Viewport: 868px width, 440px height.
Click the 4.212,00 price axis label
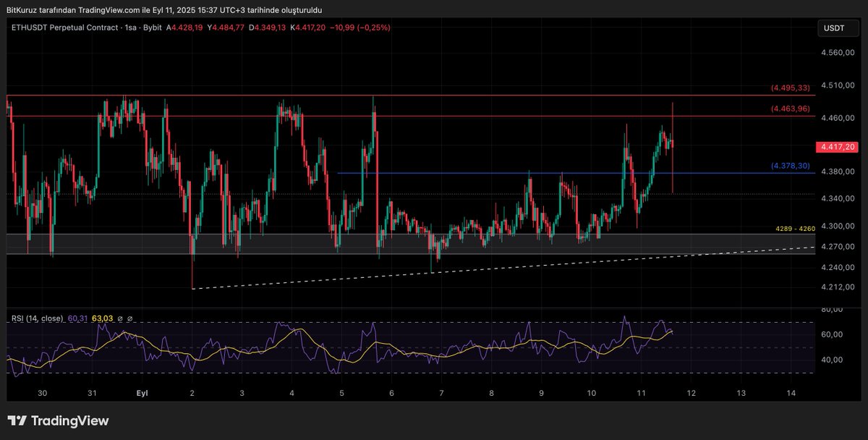coord(838,287)
